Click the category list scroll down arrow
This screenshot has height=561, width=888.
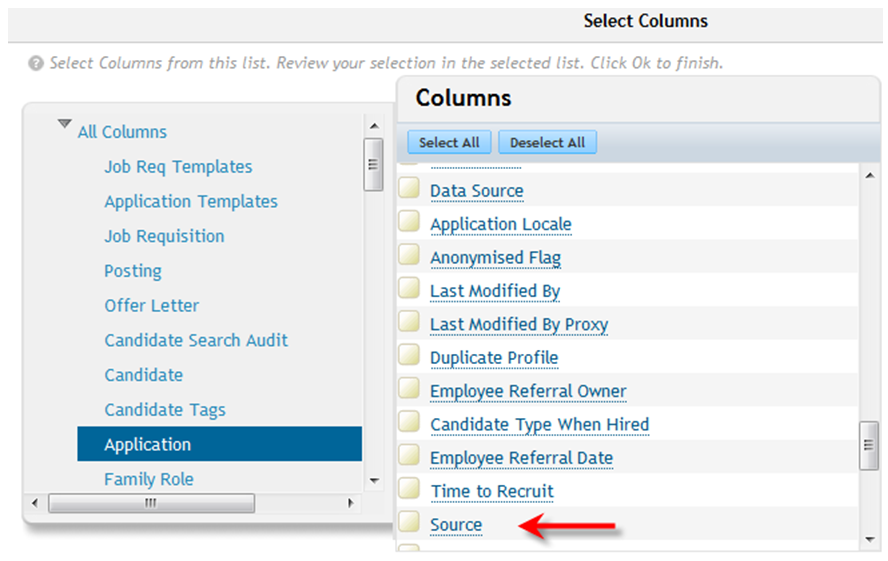coord(374,481)
